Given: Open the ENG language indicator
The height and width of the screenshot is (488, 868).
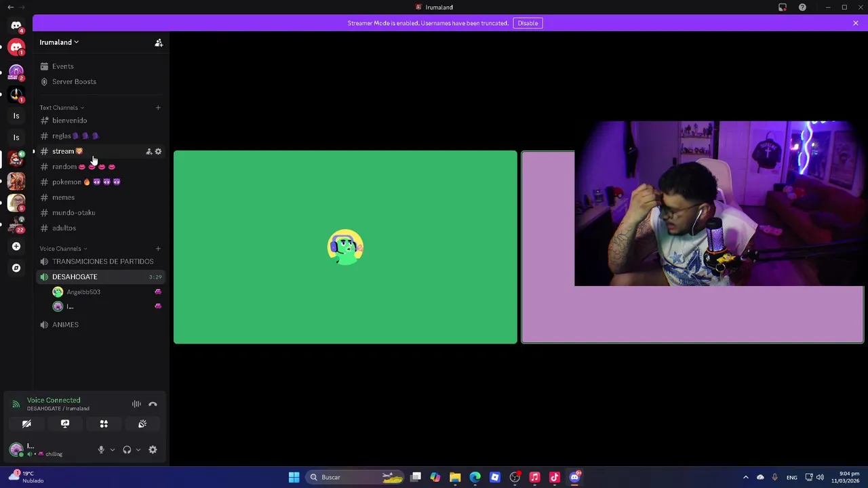Looking at the screenshot, I should coord(791,478).
